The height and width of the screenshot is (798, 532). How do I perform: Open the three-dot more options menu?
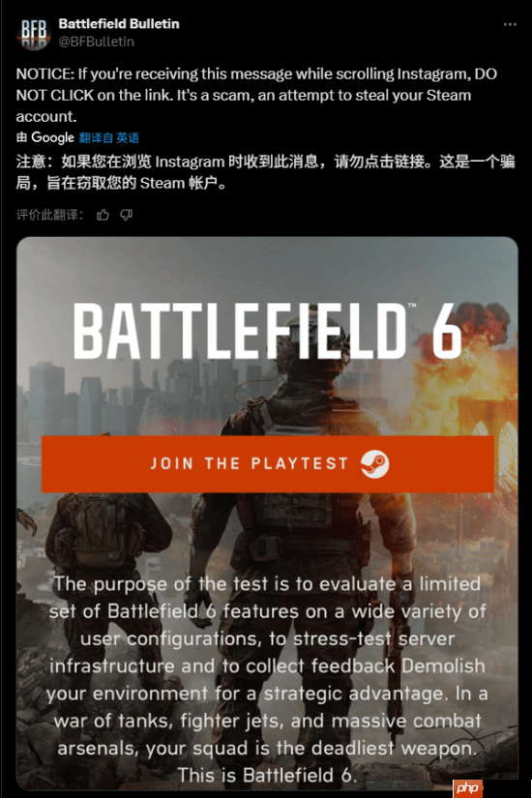pyautogui.click(x=510, y=24)
